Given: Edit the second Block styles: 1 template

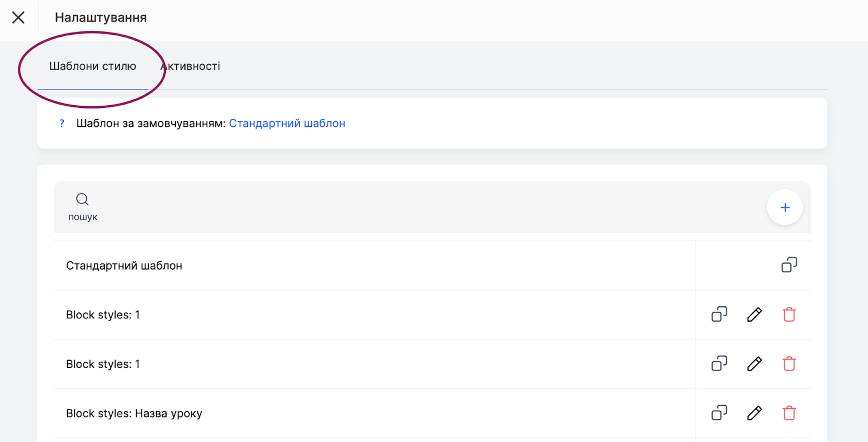Looking at the screenshot, I should pyautogui.click(x=754, y=364).
